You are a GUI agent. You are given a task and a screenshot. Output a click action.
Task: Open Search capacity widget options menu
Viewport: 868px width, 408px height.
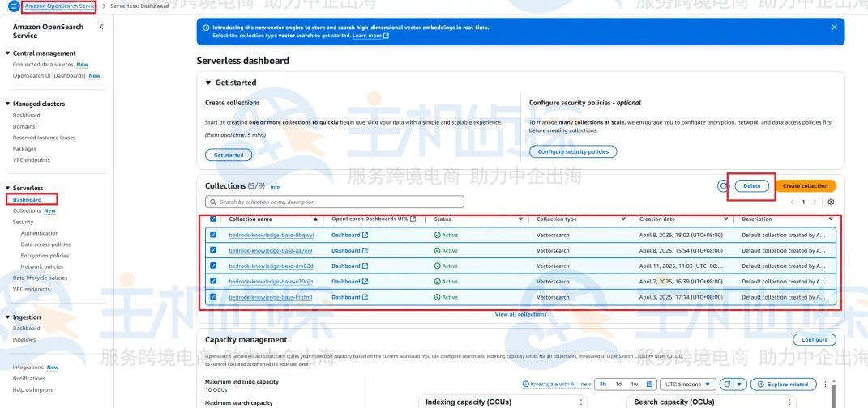(x=788, y=402)
